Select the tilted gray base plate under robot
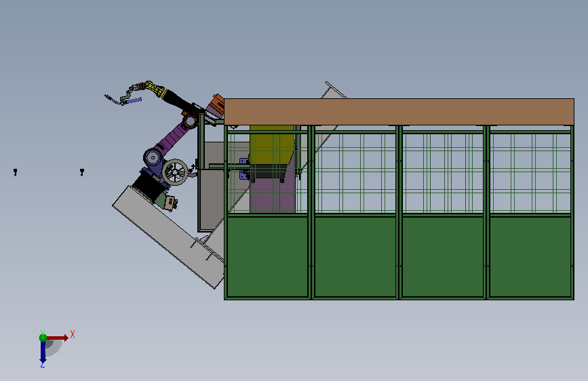This screenshot has width=588, height=381. 168,237
